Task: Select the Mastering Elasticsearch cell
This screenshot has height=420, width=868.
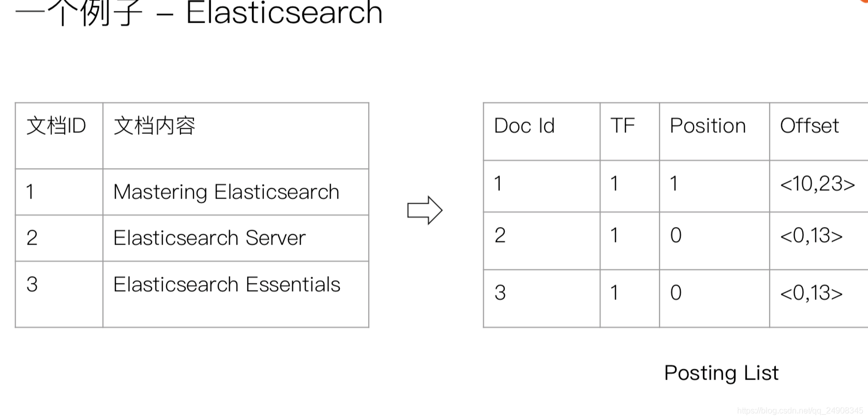Action: 236,192
